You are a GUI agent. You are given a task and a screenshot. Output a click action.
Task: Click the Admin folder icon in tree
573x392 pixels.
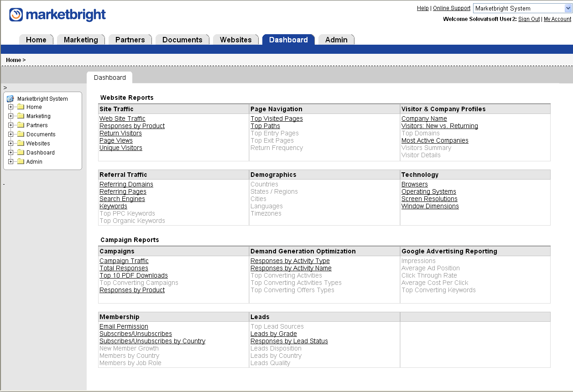pyautogui.click(x=21, y=162)
